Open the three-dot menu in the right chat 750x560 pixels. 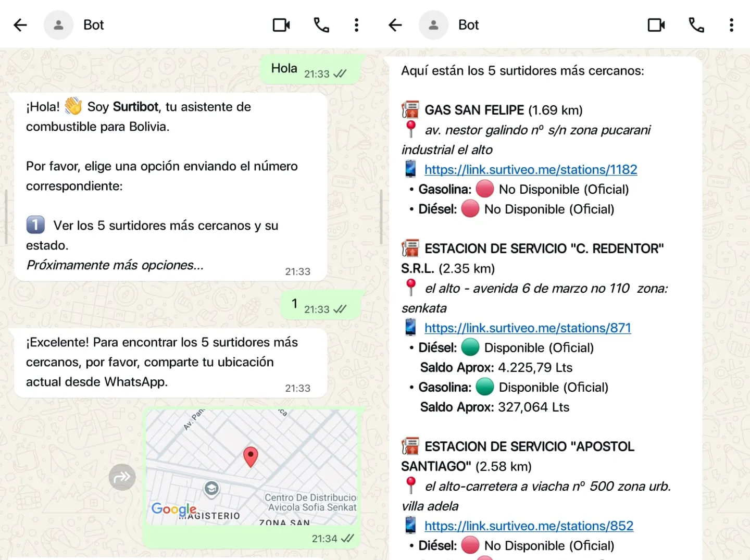(x=731, y=24)
